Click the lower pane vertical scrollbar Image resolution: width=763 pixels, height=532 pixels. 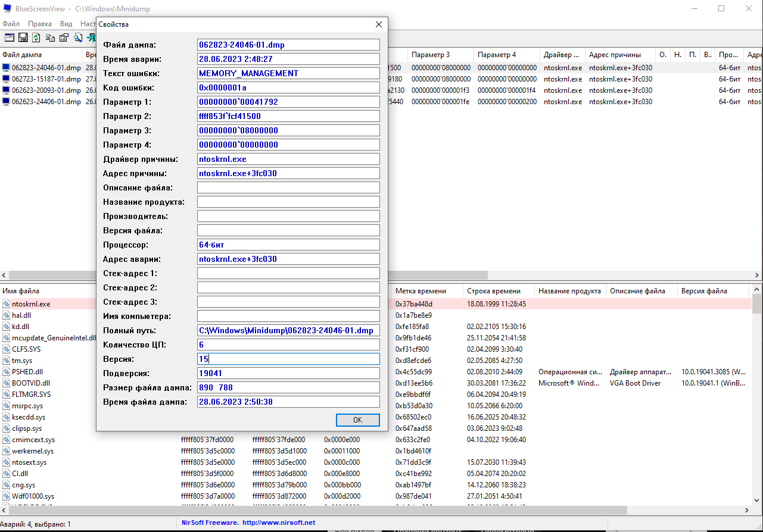coord(756,399)
